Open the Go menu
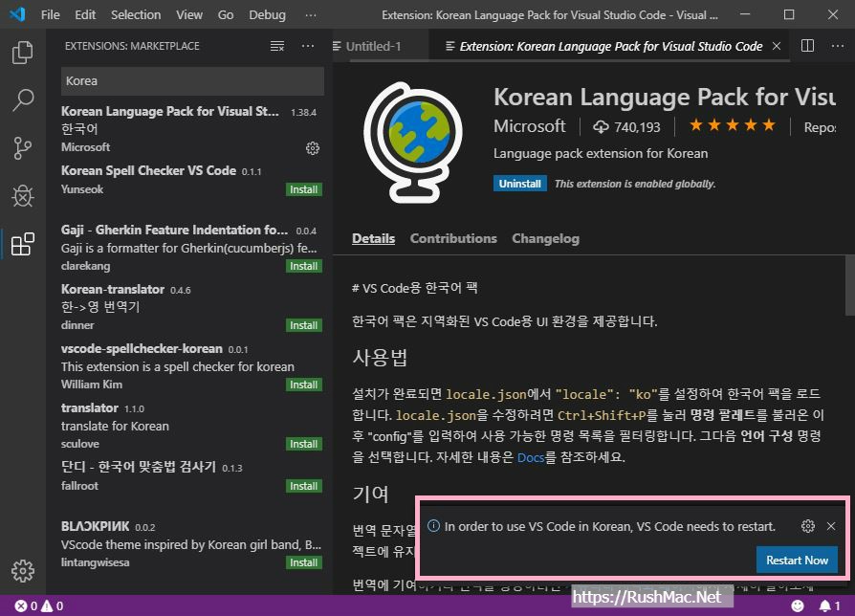This screenshot has height=616, width=855. click(226, 14)
